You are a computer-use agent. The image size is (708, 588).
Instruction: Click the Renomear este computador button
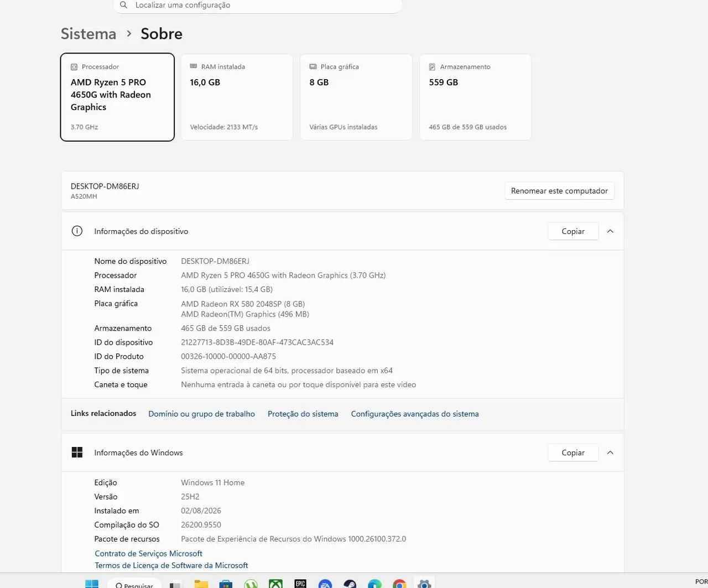click(559, 191)
